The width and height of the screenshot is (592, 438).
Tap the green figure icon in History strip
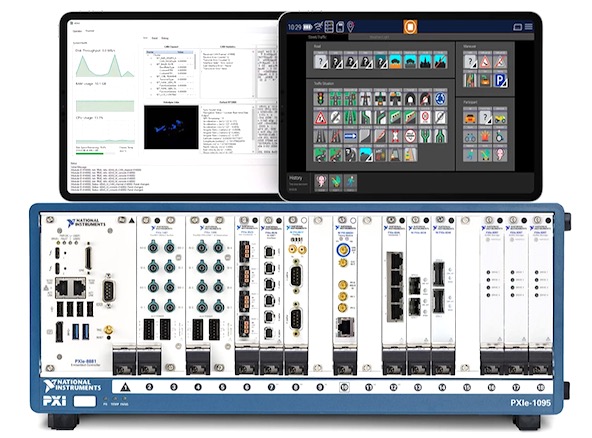[336, 183]
